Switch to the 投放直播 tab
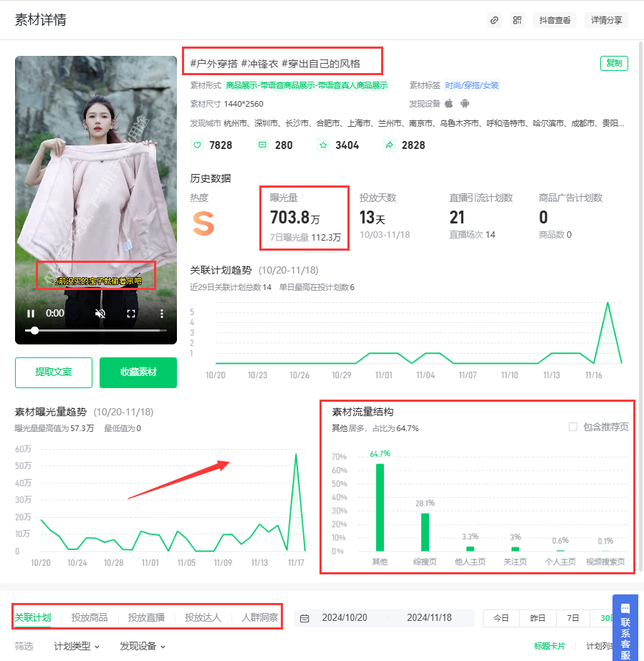 pyautogui.click(x=146, y=617)
